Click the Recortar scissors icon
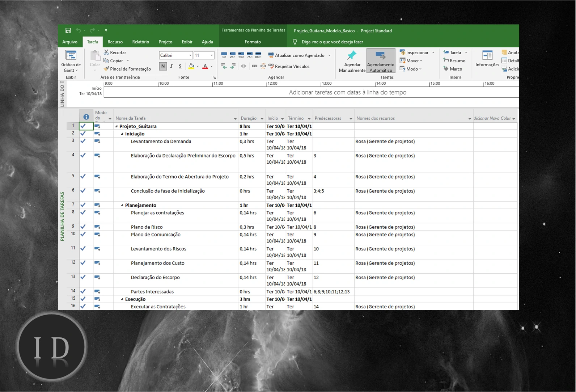Viewport: 576px width, 392px height. [106, 52]
